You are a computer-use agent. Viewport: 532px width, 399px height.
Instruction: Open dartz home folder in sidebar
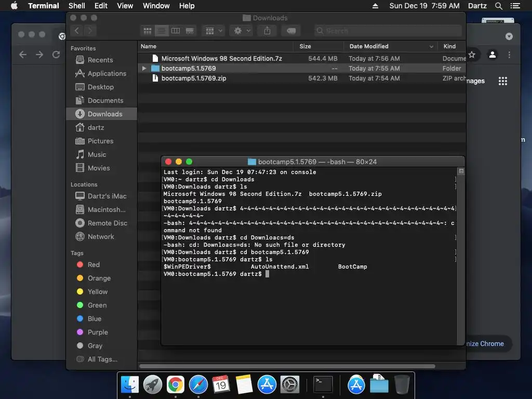(x=101, y=128)
